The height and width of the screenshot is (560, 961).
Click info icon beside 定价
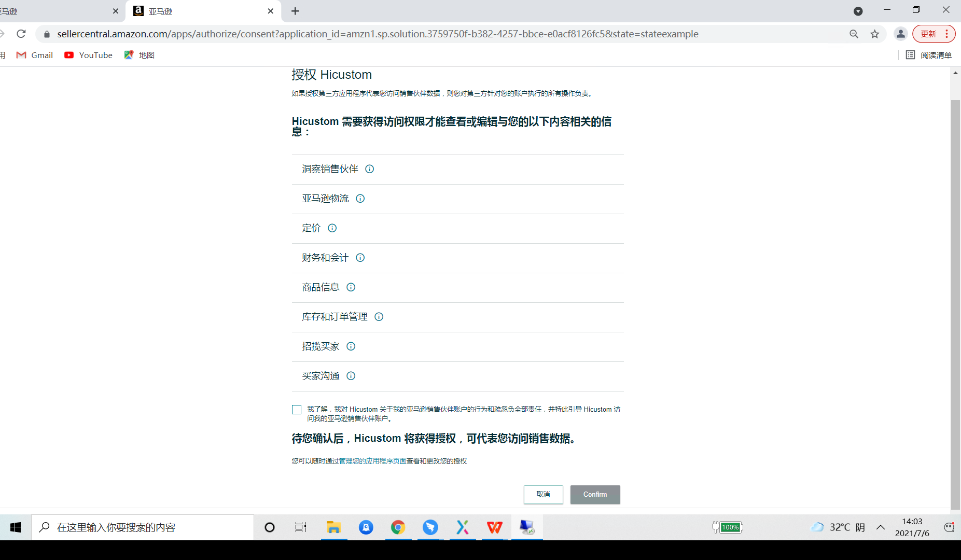pyautogui.click(x=332, y=228)
